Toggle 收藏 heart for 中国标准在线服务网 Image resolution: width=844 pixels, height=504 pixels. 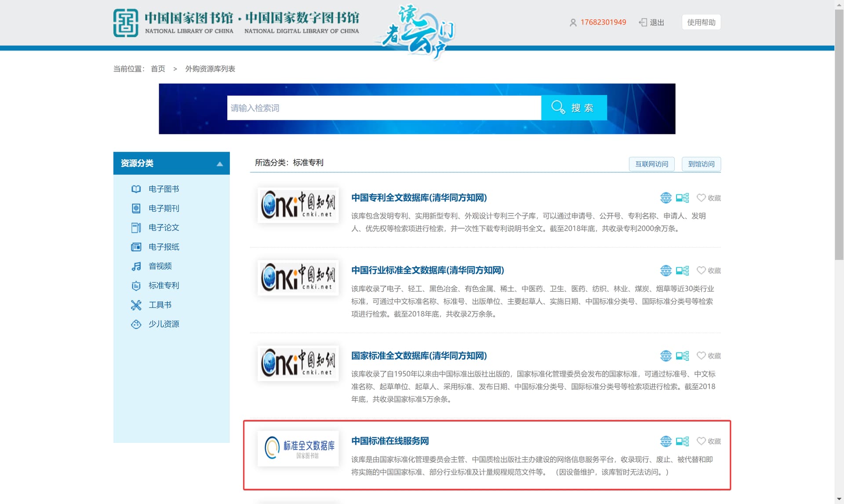point(701,441)
